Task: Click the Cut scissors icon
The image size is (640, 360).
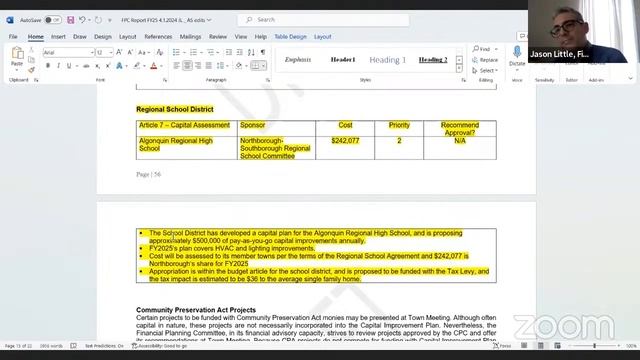Action: coord(31,50)
